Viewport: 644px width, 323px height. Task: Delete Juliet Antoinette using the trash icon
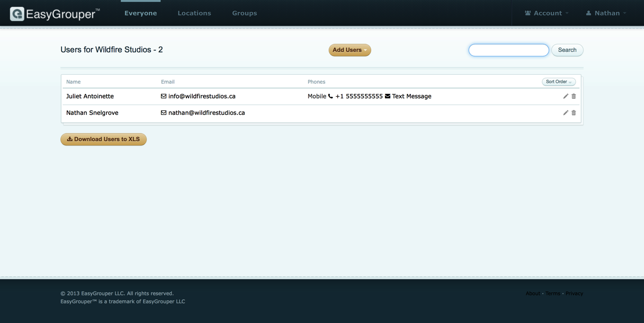point(574,96)
